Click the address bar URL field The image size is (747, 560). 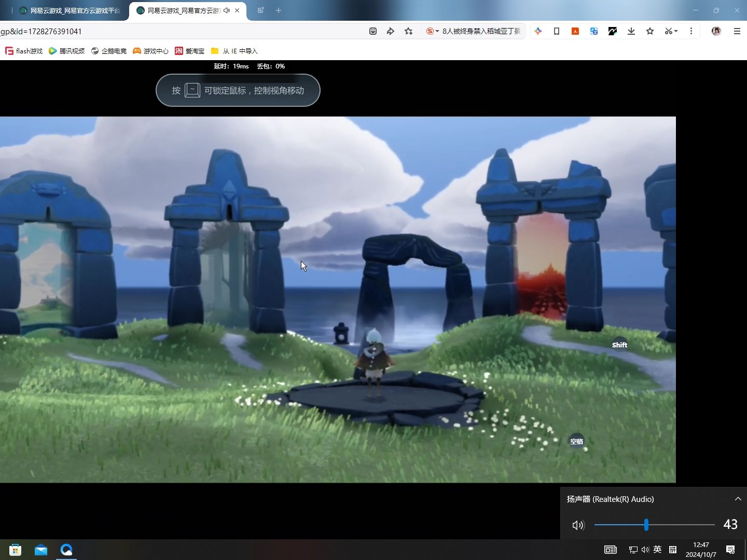182,31
